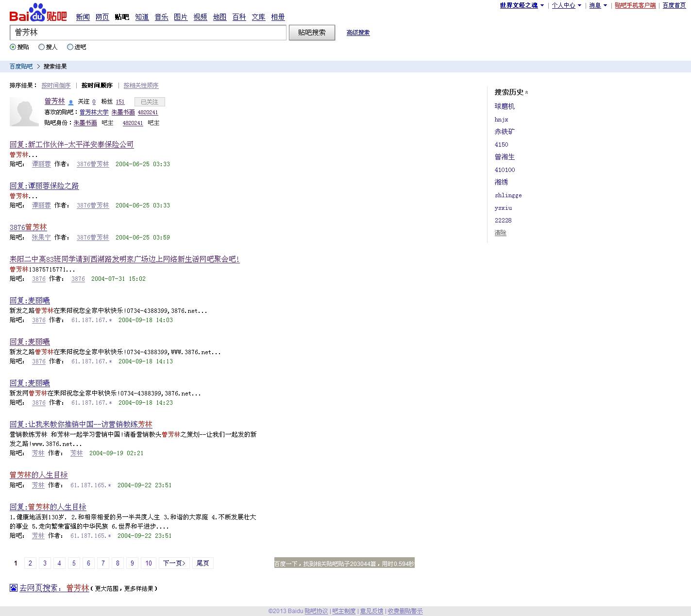Viewport: 691px width, 616px height.
Task: Switch to the 网页 tab
Action: (x=102, y=17)
